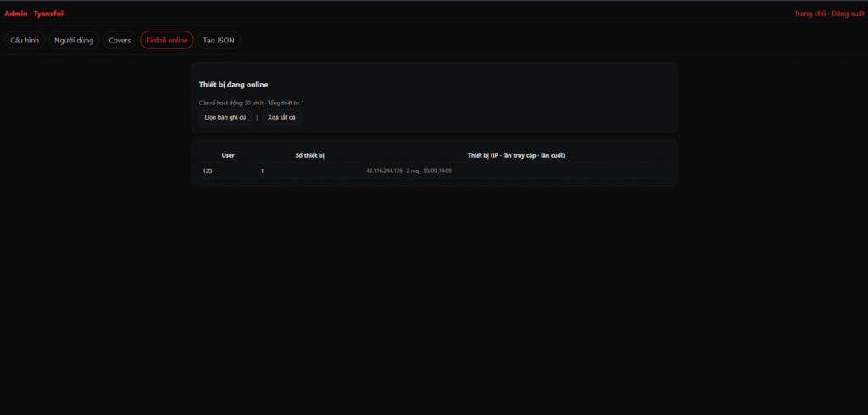Switch to the Người dùng tab

[75, 40]
